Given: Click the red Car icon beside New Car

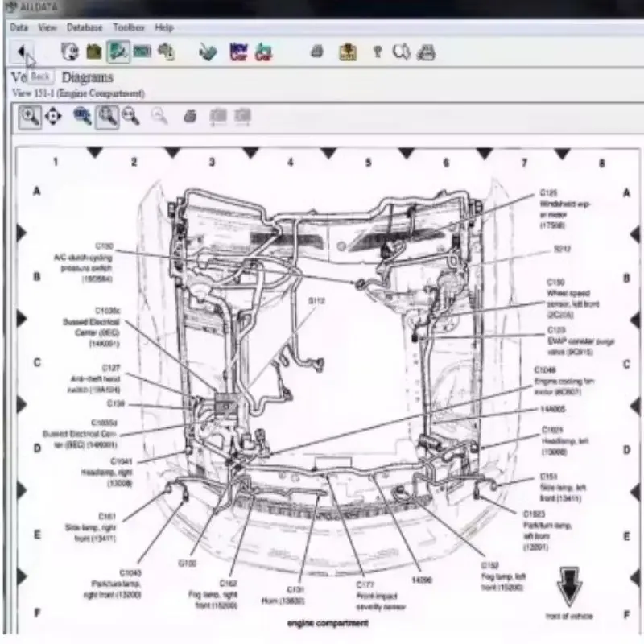Looking at the screenshot, I should (263, 52).
